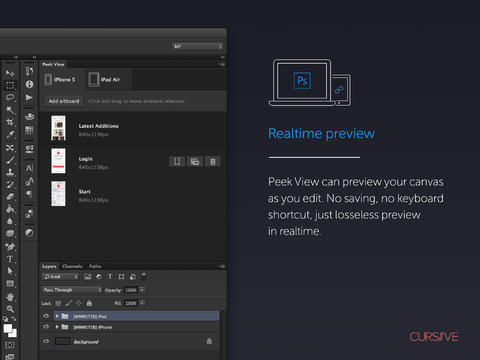Switch to the Channels tab
Image resolution: width=480 pixels, height=360 pixels.
click(x=72, y=266)
